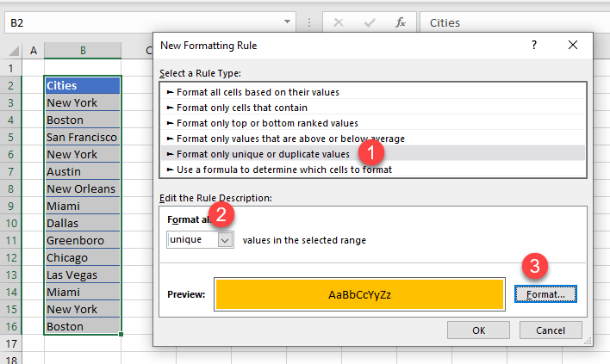Choose 'Format only values that are above or below average'
Screen dimensions: 610x364
(290, 139)
